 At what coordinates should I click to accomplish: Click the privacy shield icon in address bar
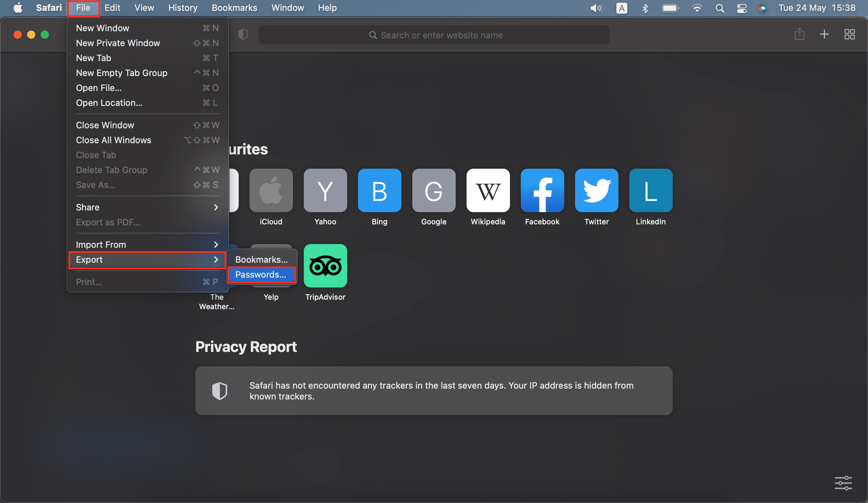[x=243, y=35]
